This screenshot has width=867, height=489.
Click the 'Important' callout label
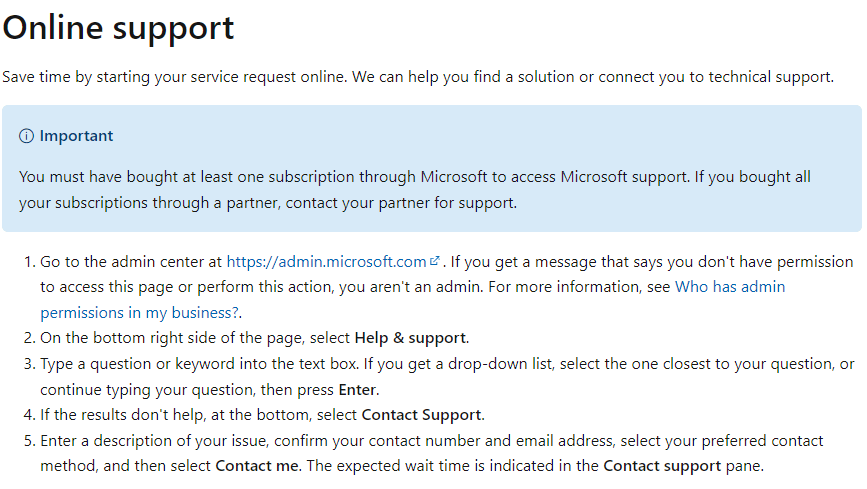(x=76, y=136)
